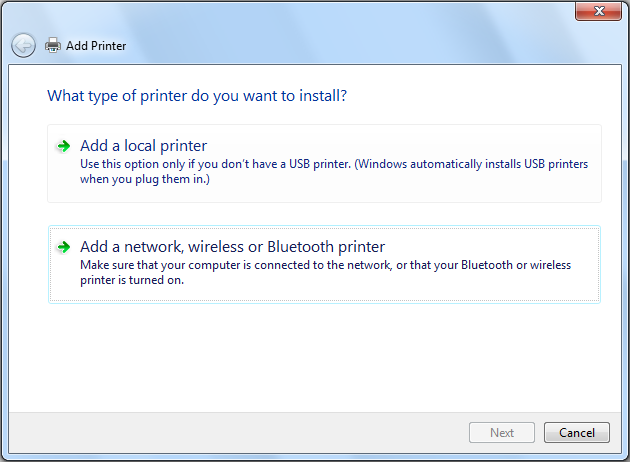Screen dimensions: 630x462
Task: Select "Add a network, wireless or Bluetooth printer"
Action: point(232,247)
